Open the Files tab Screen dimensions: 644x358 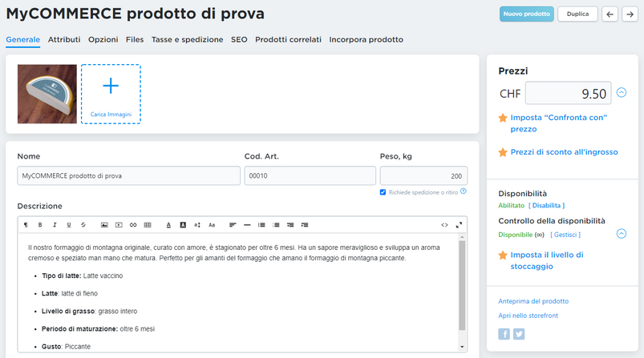tap(135, 40)
